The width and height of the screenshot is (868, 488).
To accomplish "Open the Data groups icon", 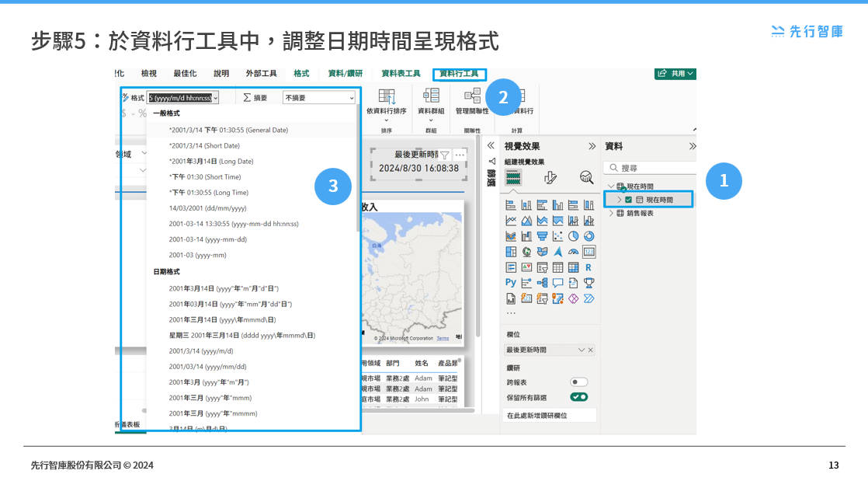I will (431, 96).
